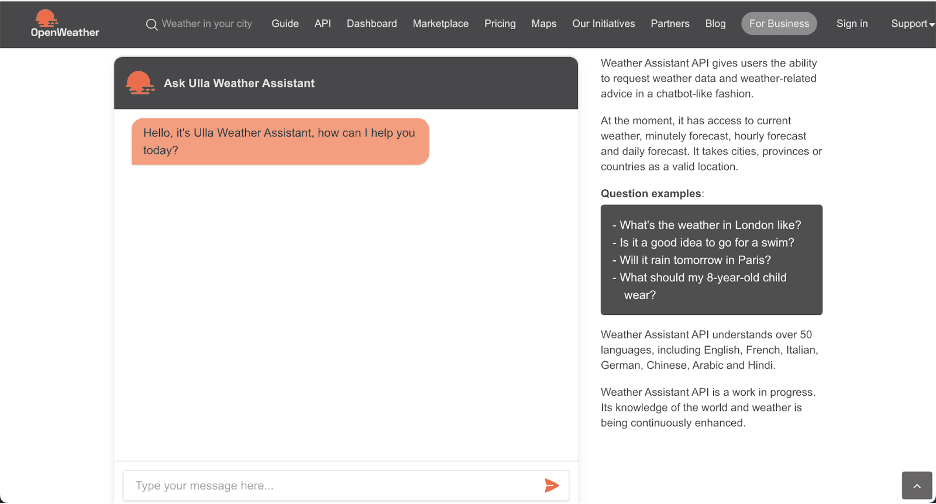
Task: Visit the Our Initiatives page
Action: tap(603, 24)
